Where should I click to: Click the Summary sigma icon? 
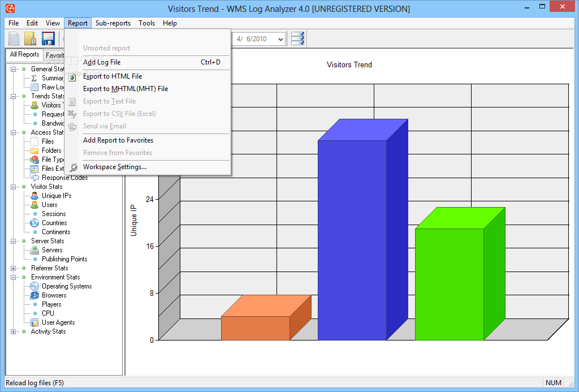coord(34,78)
